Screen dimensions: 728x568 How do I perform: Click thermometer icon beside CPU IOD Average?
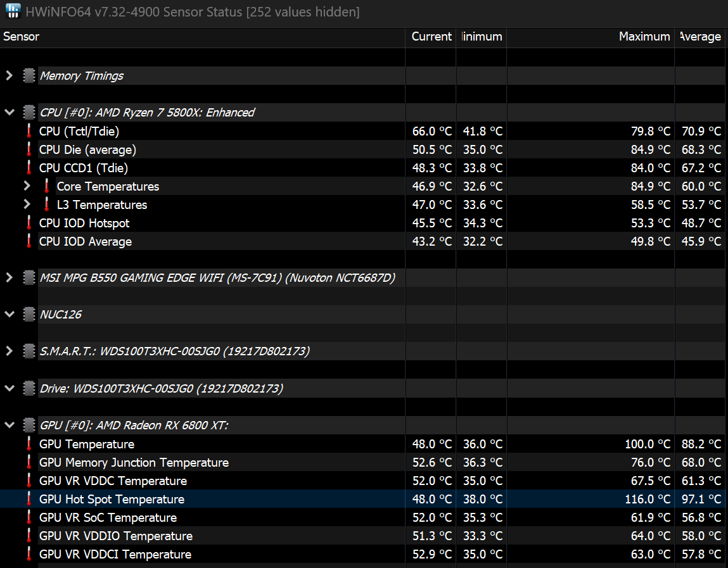pos(29,241)
